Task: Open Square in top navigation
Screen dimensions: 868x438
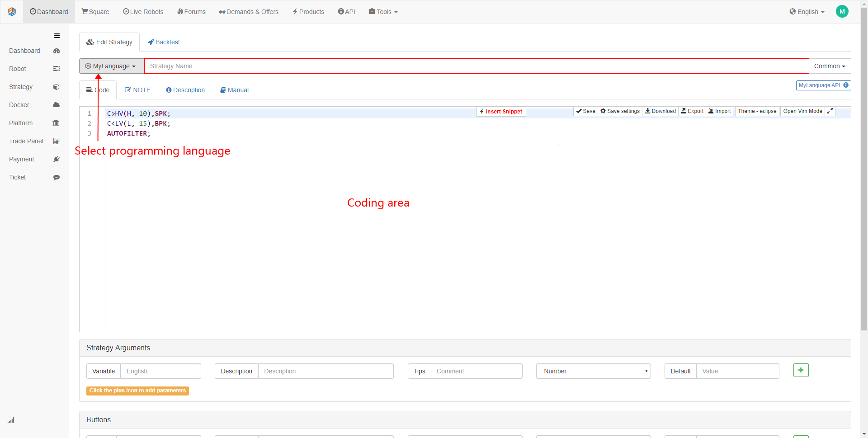Action: tap(95, 12)
